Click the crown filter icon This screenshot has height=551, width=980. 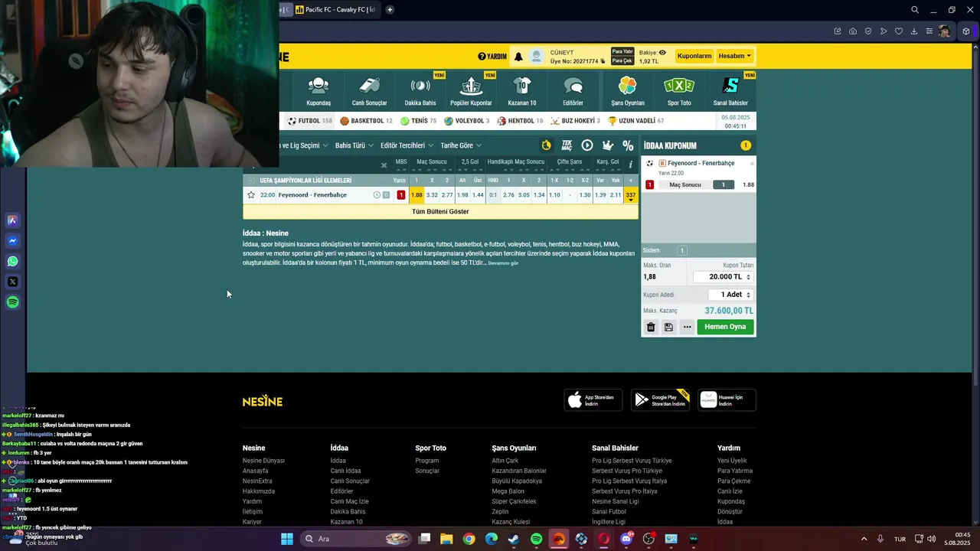coord(608,145)
